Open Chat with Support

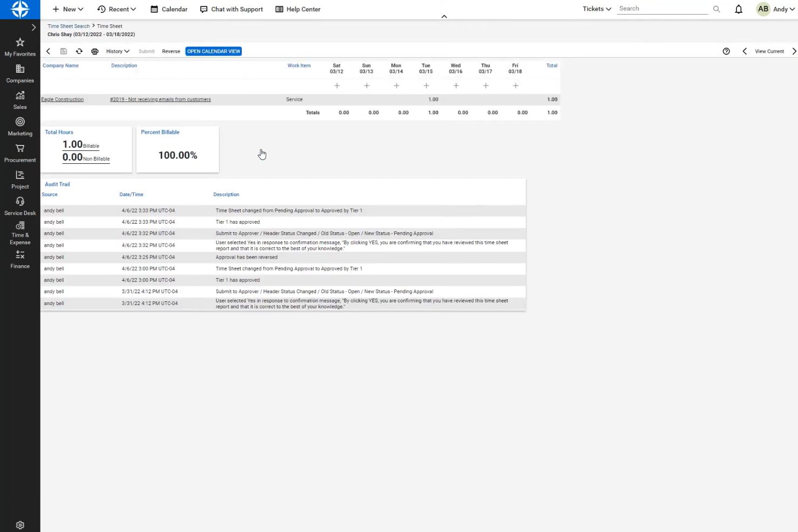coord(231,9)
